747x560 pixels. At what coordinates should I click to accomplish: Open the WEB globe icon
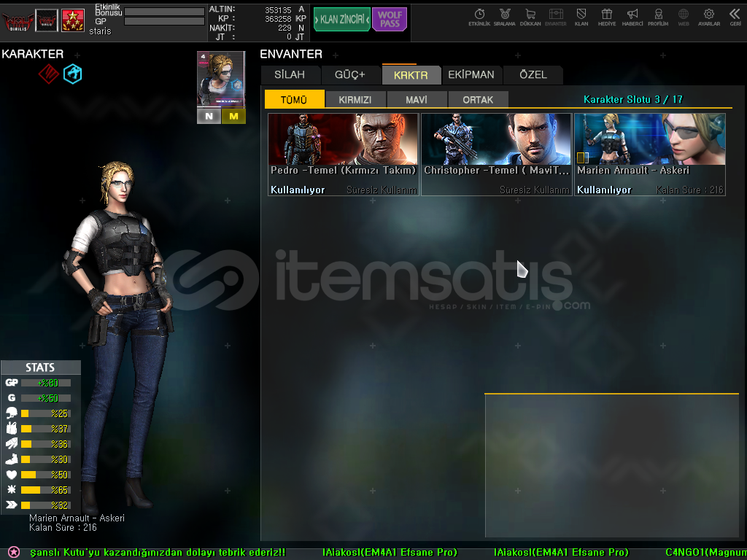click(684, 17)
